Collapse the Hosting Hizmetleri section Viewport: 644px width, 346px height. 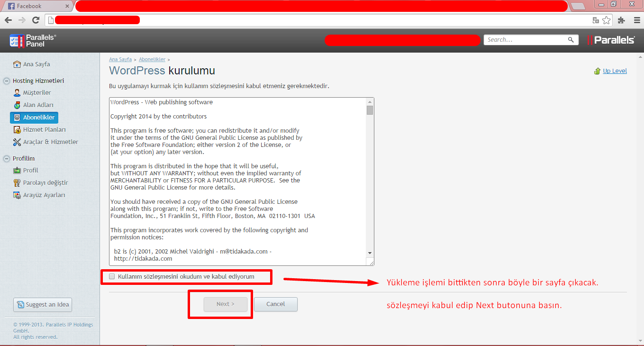coord(7,81)
